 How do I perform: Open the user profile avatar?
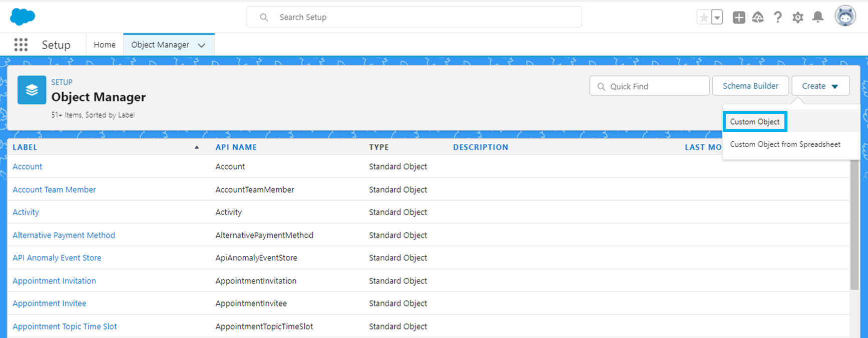845,16
